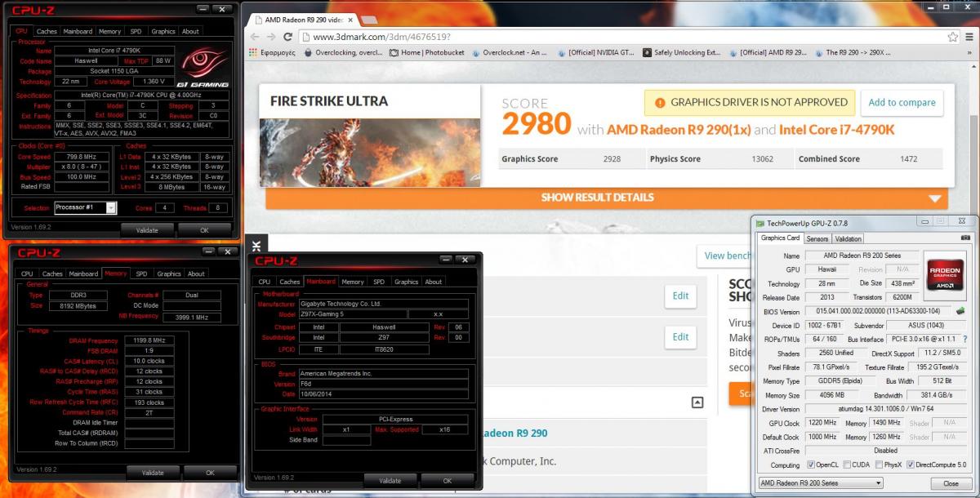980x498 pixels.
Task: Open the [Official] AMD R9 29... bookmark
Action: click(x=768, y=53)
